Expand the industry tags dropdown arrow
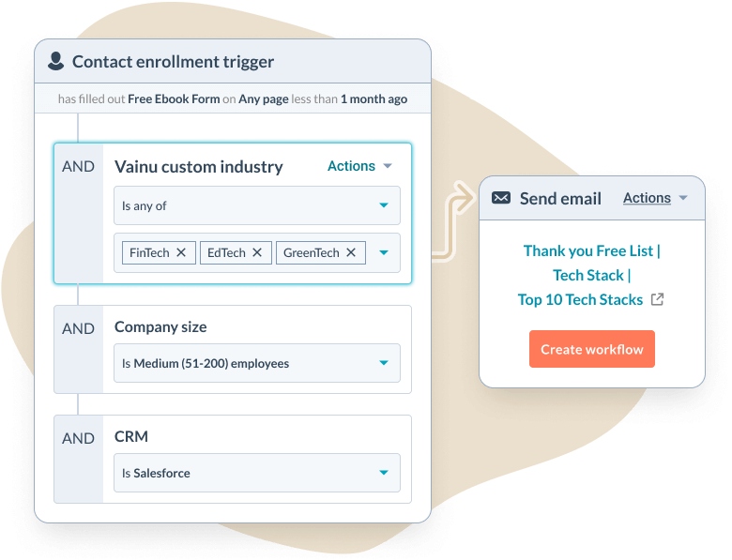Screen dimensions: 732x560 tap(383, 252)
